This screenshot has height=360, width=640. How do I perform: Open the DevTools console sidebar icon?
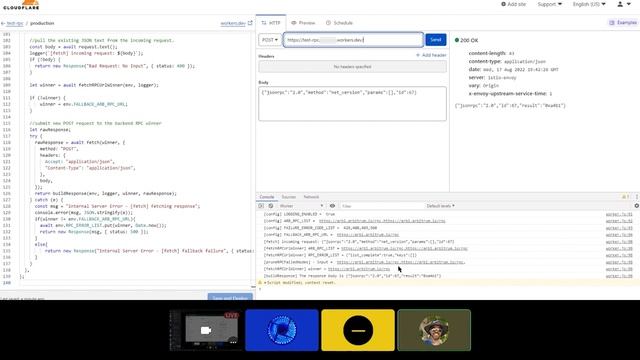pos(261,206)
